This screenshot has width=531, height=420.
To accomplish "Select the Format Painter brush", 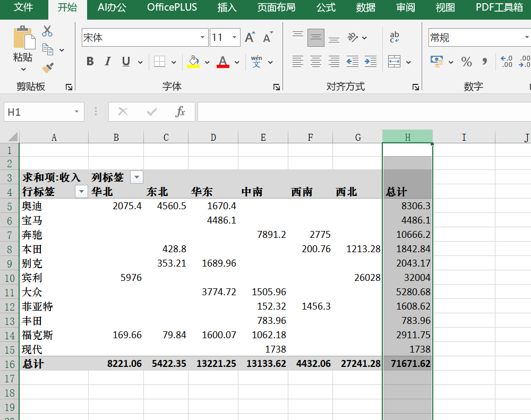I will (x=48, y=67).
